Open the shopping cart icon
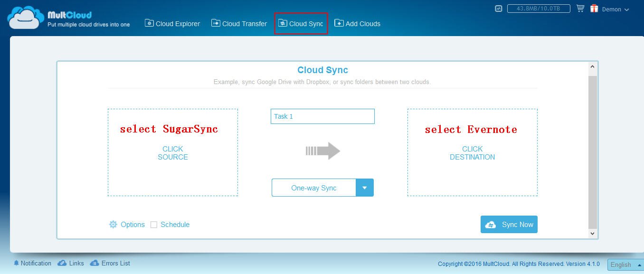Screen dimensions: 644x274 click(x=580, y=9)
